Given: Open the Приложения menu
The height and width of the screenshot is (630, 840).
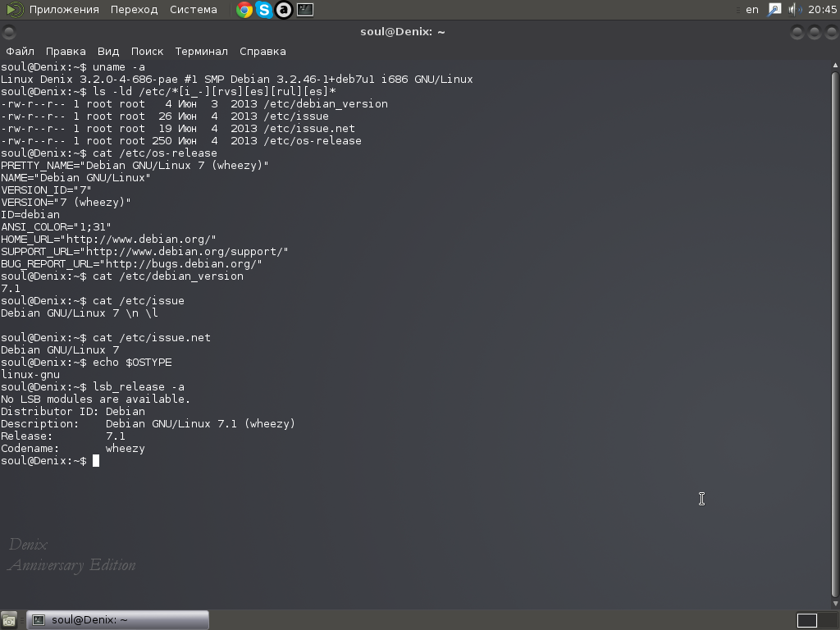Looking at the screenshot, I should tap(64, 10).
